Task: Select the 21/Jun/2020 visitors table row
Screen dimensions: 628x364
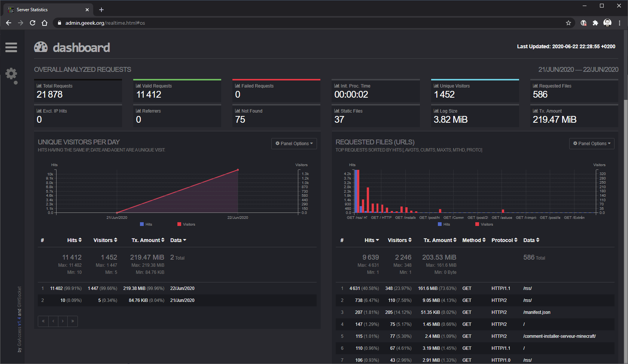Action: pos(177,300)
